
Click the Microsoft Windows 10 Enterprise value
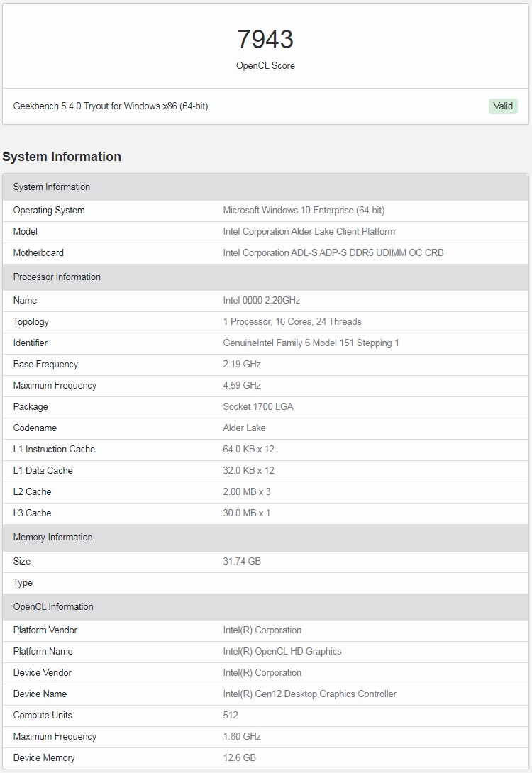(x=304, y=211)
